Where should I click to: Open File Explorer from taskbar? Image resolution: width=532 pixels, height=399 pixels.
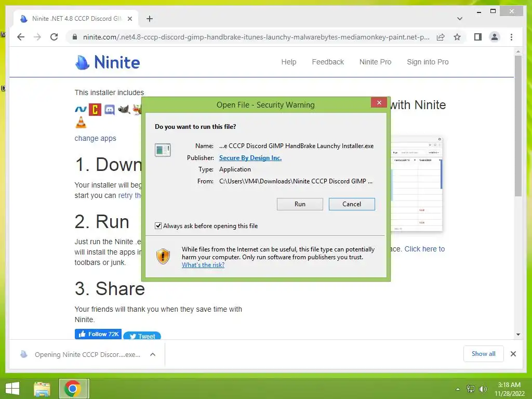tap(42, 389)
